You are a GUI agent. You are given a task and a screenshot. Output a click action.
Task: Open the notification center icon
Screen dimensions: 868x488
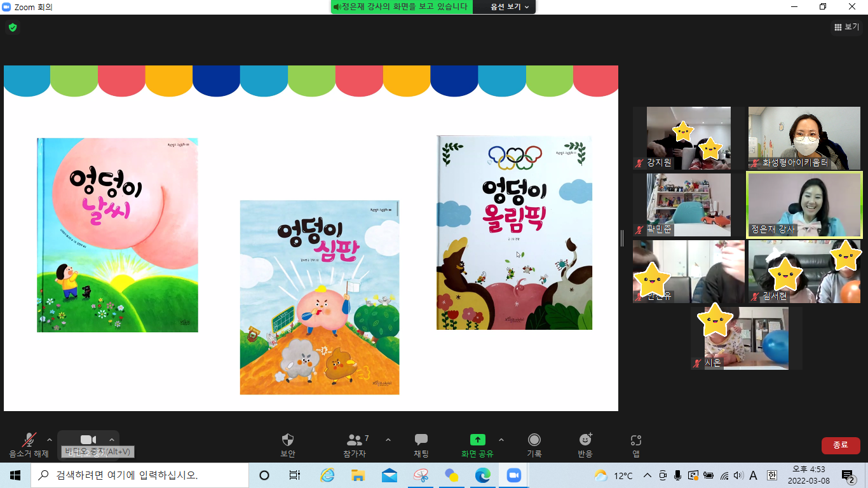[848, 476]
